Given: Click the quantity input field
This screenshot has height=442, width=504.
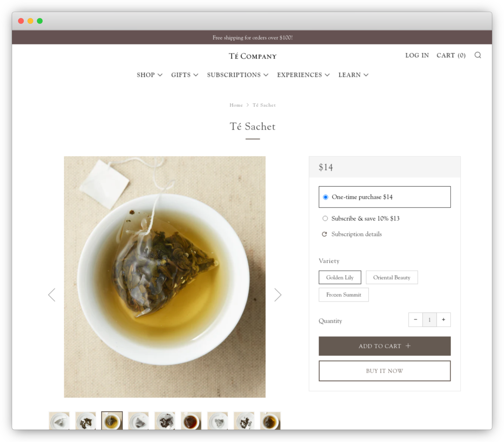Looking at the screenshot, I should tap(429, 320).
